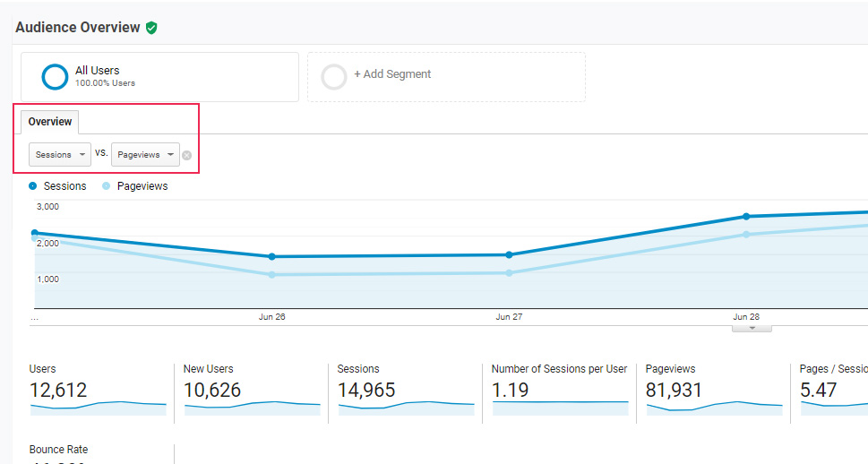Viewport: 868px width, 464px height.
Task: Open the Pageviews metric dropdown
Action: coord(145,154)
